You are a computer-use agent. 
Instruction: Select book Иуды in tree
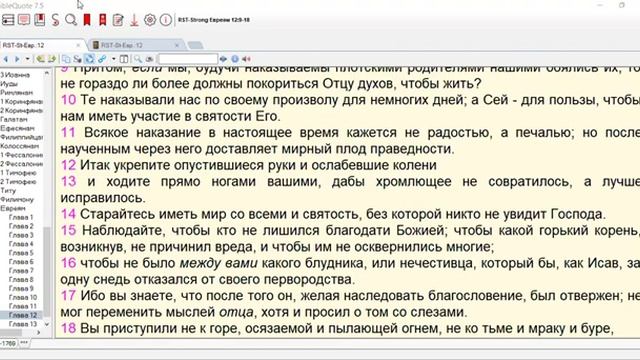coord(9,84)
